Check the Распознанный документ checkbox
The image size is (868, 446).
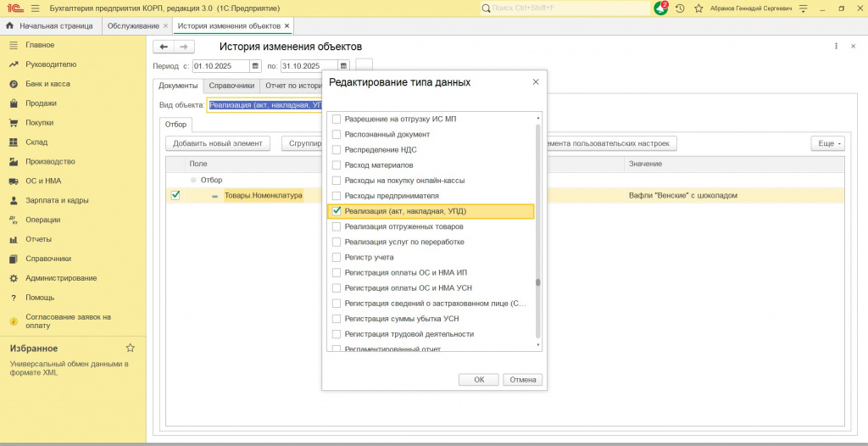coord(336,134)
